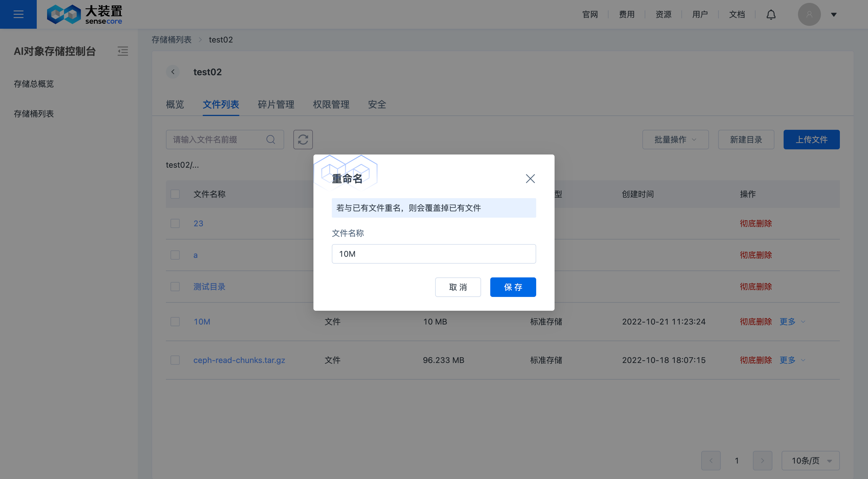
Task: Go back using the arrow beside test02
Action: 173,72
